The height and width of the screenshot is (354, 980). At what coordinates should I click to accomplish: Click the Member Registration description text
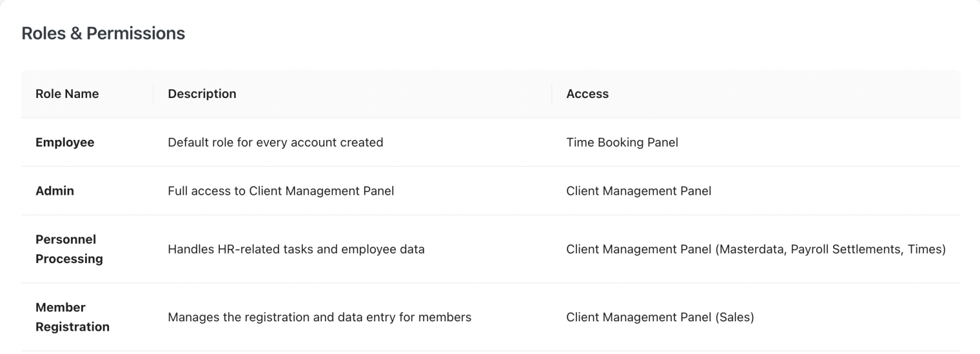tap(319, 317)
